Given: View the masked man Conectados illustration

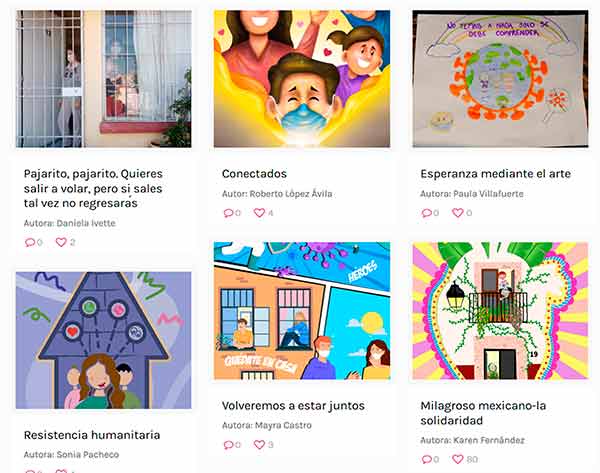Looking at the screenshot, I should coord(302,79).
